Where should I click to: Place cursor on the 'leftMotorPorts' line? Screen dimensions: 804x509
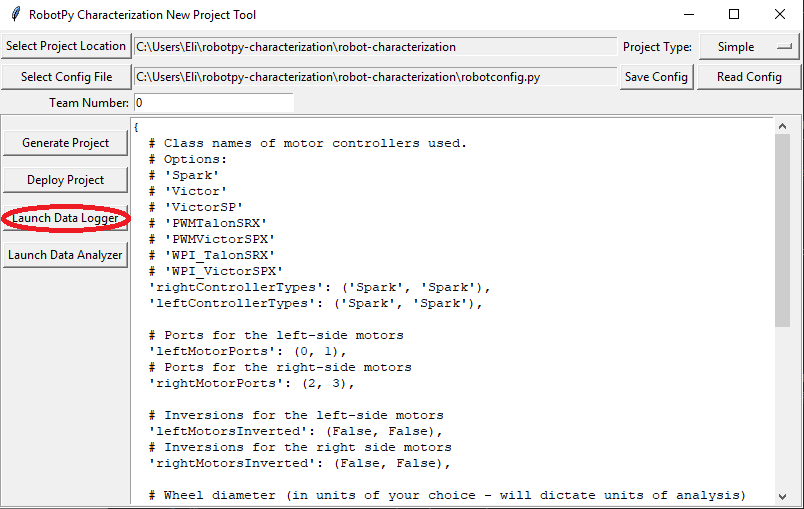click(x=250, y=351)
